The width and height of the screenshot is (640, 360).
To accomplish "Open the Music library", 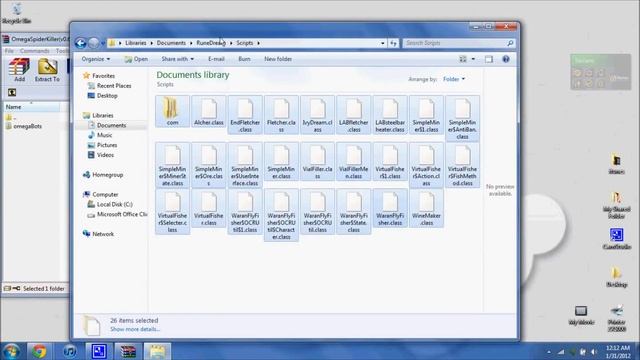I will (100, 135).
